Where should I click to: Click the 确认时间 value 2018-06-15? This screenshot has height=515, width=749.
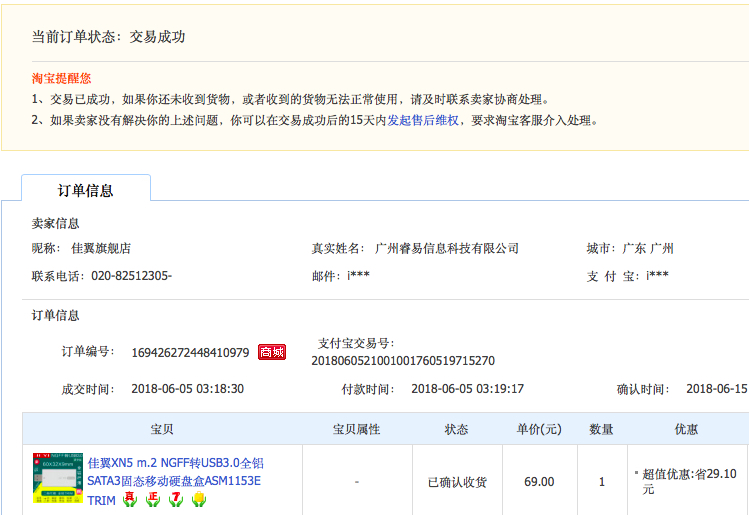(717, 389)
